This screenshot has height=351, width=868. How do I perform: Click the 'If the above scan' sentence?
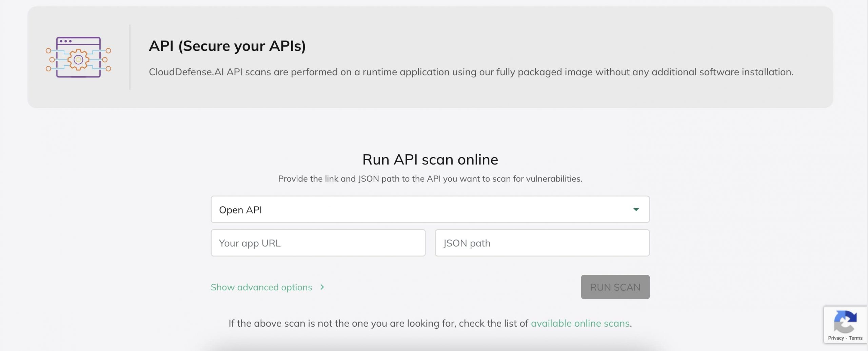378,323
